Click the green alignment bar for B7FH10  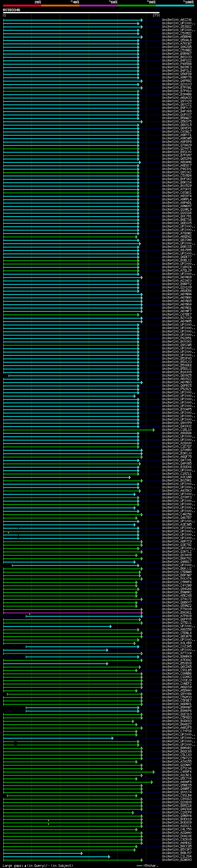tap(71, 91)
